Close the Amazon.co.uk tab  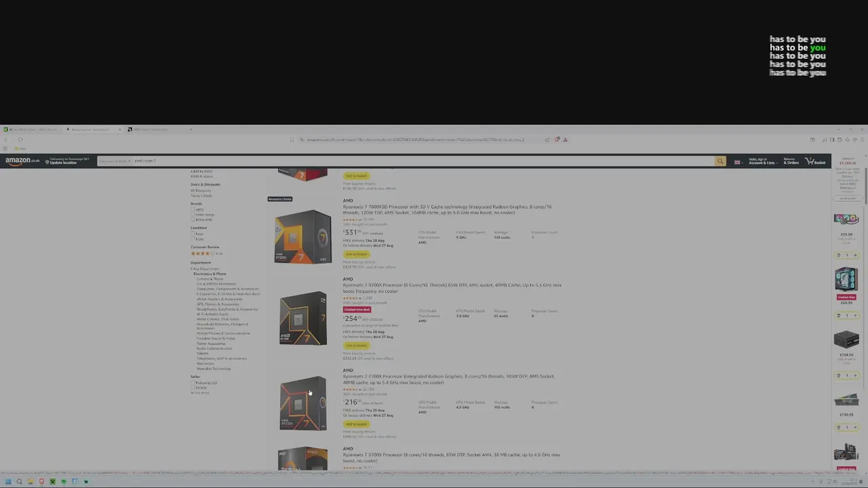pos(120,129)
